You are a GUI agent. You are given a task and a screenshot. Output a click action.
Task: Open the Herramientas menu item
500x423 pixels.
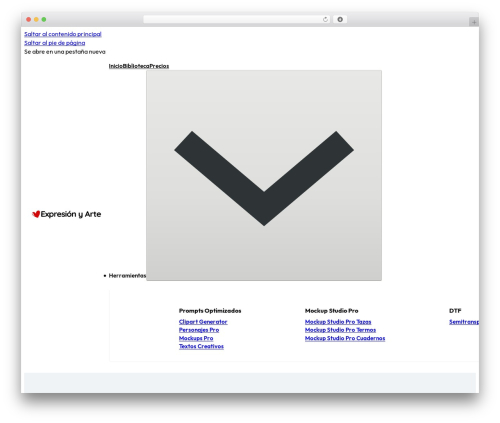pos(127,276)
